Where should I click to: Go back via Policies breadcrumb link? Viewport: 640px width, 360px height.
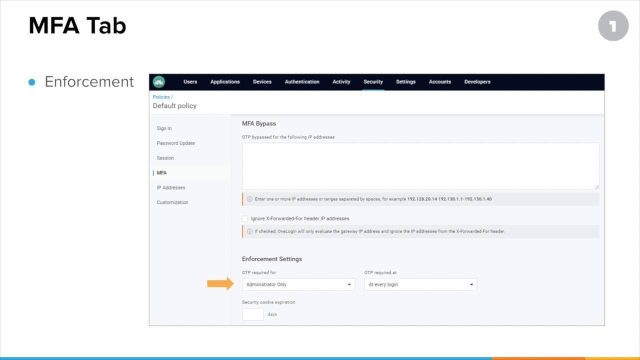click(x=161, y=97)
